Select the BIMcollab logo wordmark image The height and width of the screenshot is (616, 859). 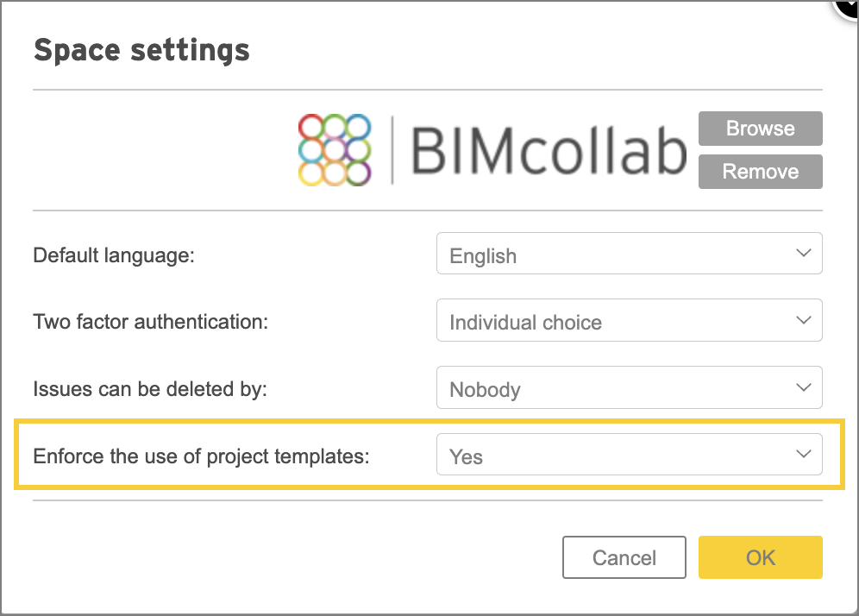point(549,150)
